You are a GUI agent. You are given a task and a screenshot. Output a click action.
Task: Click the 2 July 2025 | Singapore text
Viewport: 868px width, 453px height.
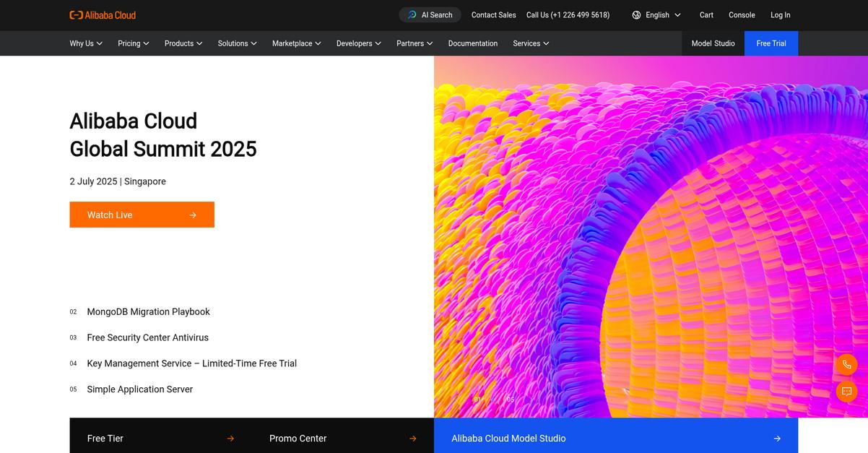click(118, 181)
